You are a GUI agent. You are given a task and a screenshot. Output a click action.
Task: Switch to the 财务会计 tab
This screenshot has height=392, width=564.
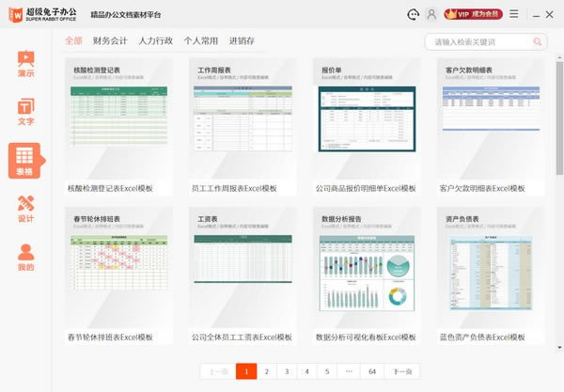(110, 40)
